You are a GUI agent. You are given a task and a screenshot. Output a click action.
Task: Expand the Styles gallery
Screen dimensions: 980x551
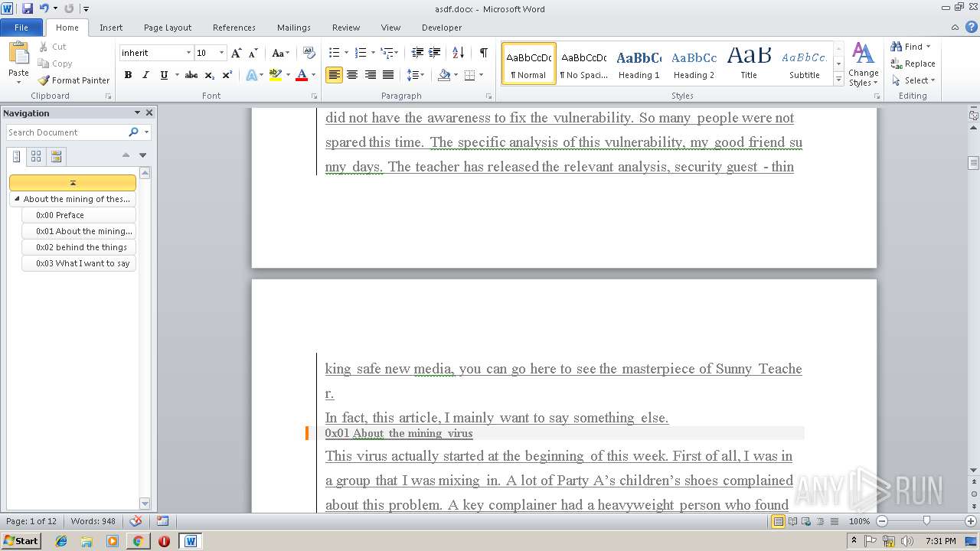coord(839,80)
